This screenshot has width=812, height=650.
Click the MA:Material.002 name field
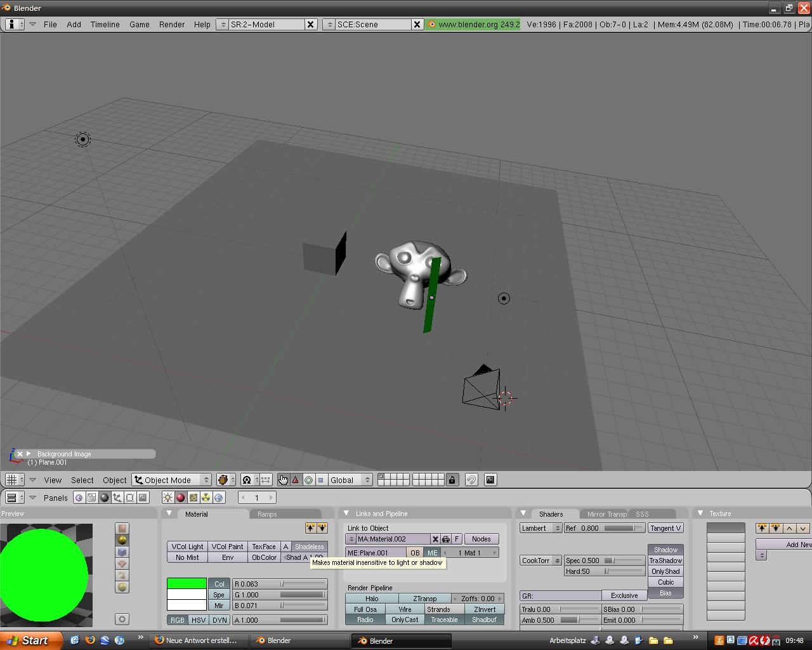393,539
